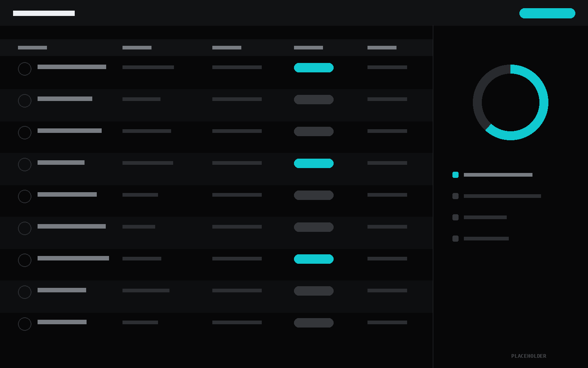Click the teal legend swatch below the chart
The height and width of the screenshot is (368, 588).
[455, 175]
